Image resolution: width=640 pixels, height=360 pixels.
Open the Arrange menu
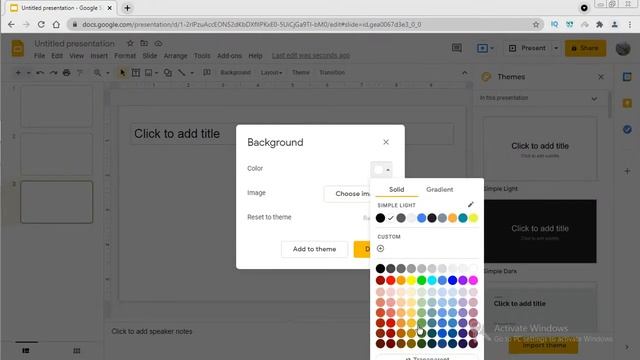(x=176, y=56)
